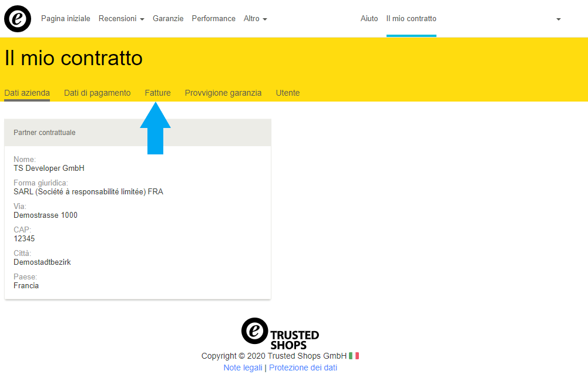The height and width of the screenshot is (381, 588).
Task: Click the Copyright 2020 Trusted Shops text
Action: 274,356
